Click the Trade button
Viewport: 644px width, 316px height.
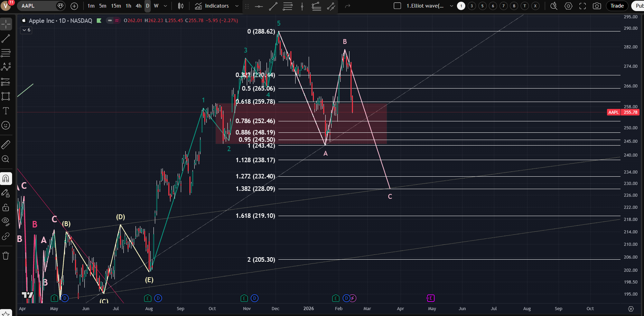coord(617,6)
